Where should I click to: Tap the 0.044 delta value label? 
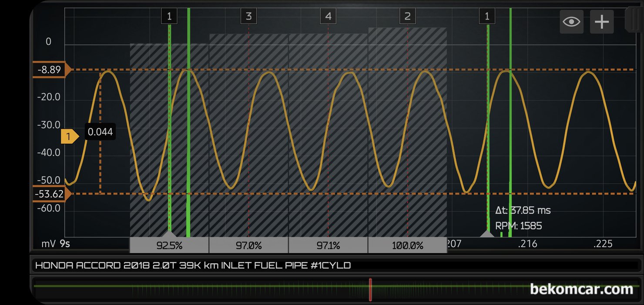100,132
